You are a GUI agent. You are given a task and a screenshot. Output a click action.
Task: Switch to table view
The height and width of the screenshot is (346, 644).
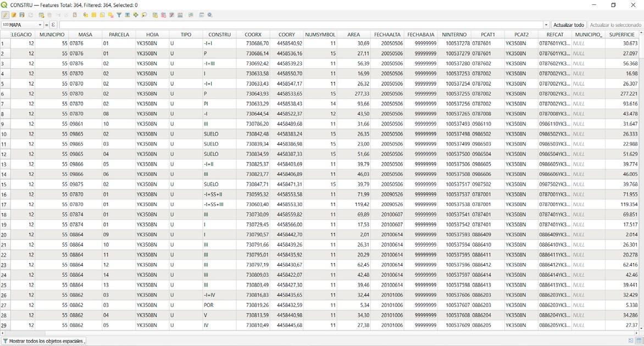click(639, 341)
